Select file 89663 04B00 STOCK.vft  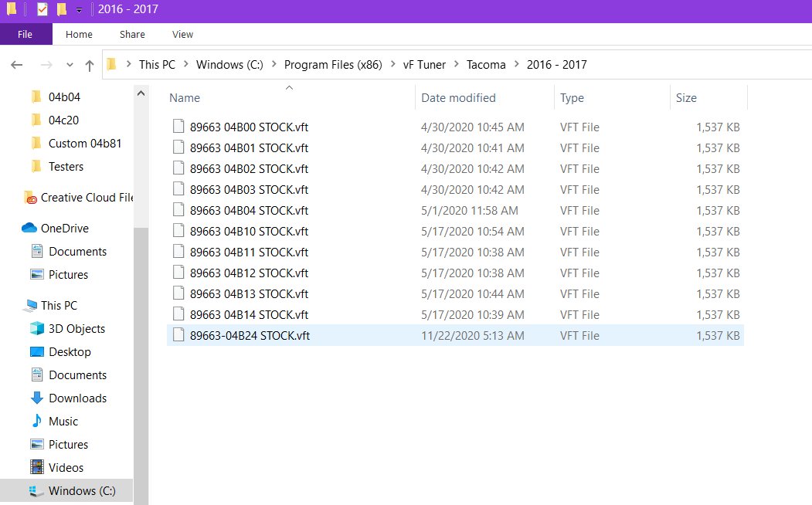tap(249, 127)
